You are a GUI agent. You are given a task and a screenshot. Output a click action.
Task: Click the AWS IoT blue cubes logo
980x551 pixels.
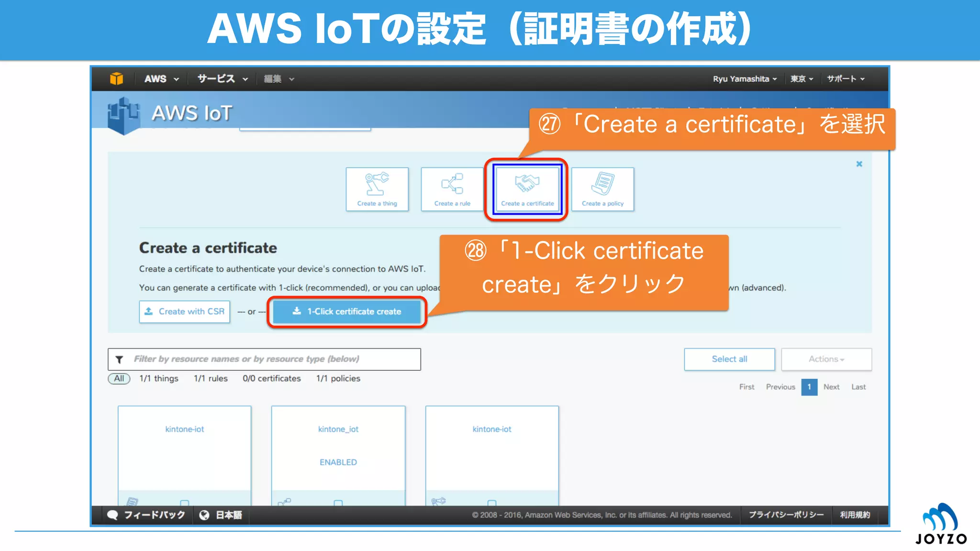123,116
